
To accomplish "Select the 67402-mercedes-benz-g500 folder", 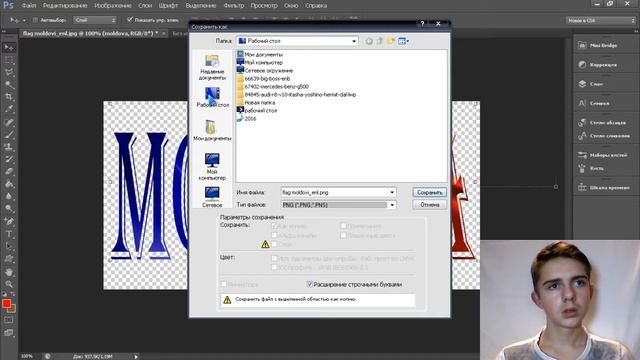I will (x=273, y=87).
